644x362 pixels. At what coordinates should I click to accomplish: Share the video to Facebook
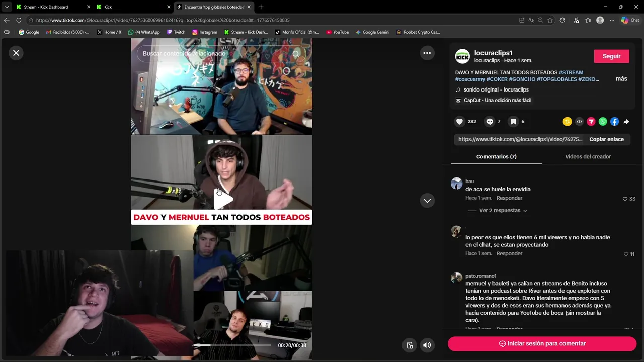614,121
